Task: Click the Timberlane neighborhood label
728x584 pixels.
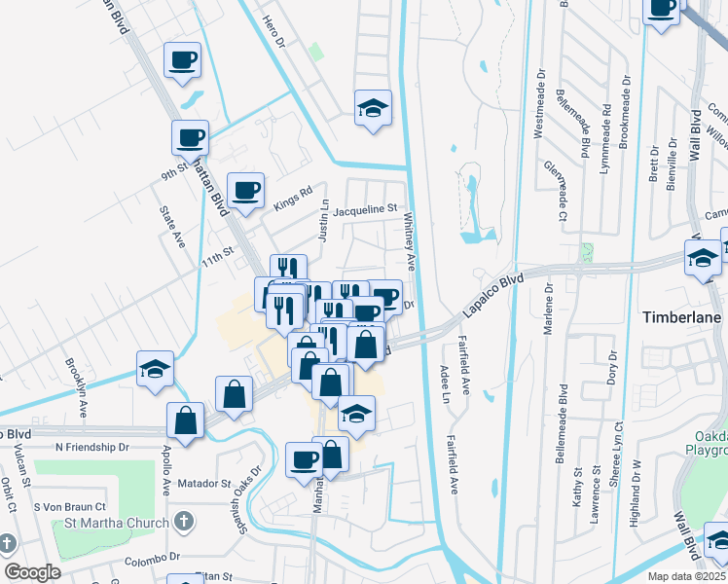Action: 683,317
